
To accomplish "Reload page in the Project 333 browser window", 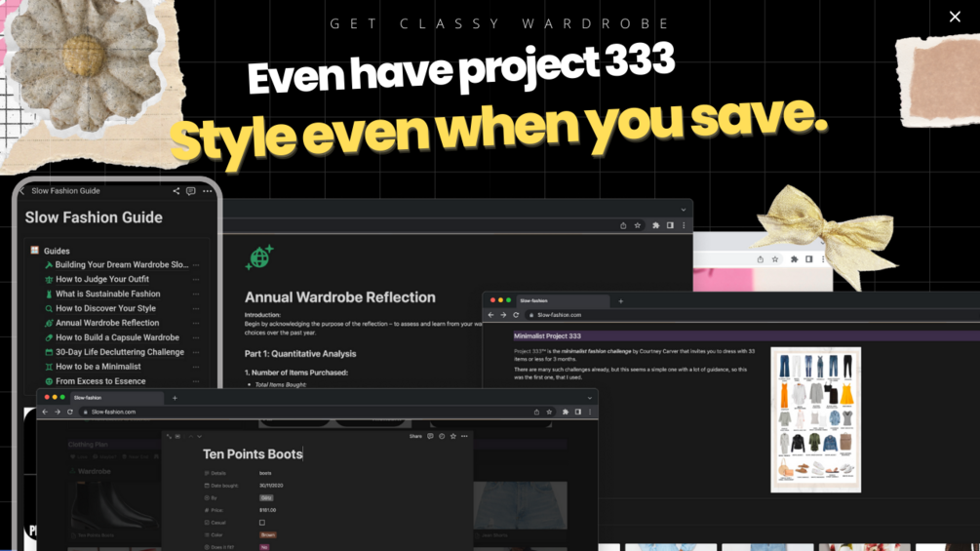I will point(516,315).
